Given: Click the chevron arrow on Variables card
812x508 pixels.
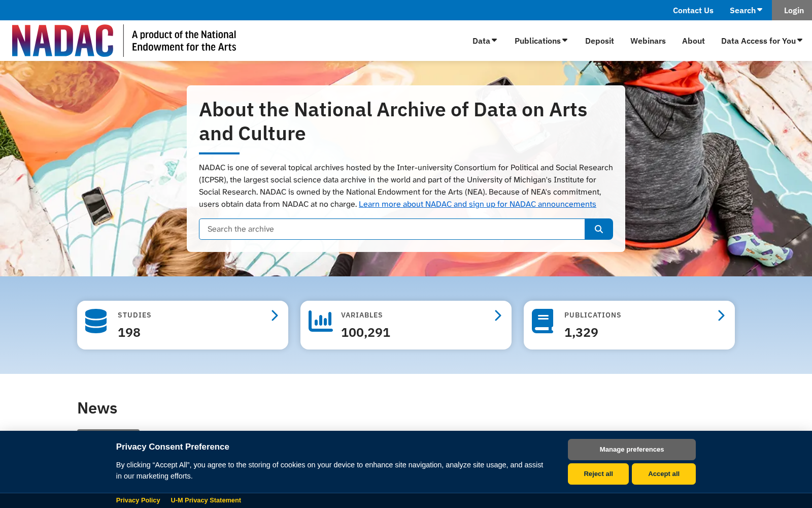Looking at the screenshot, I should pyautogui.click(x=498, y=315).
